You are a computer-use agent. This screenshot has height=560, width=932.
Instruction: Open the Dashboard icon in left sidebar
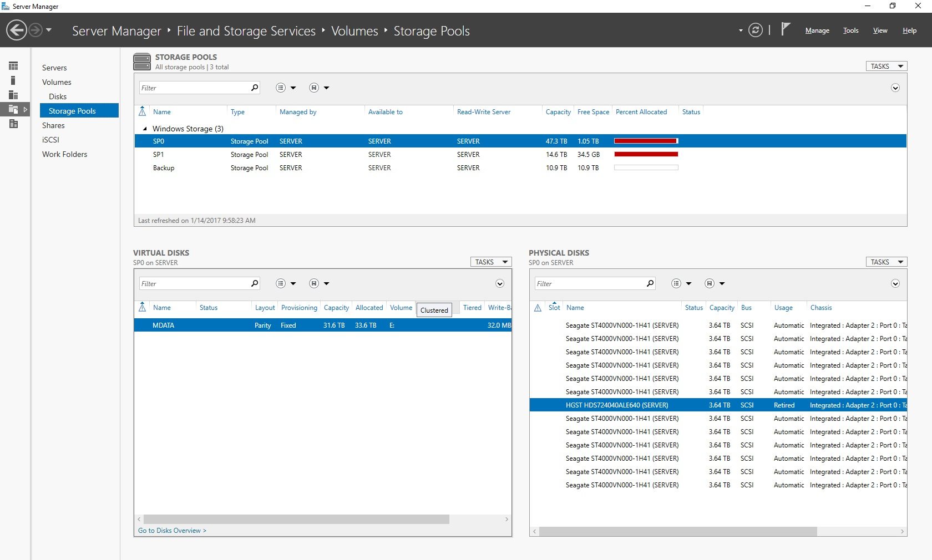pos(13,66)
